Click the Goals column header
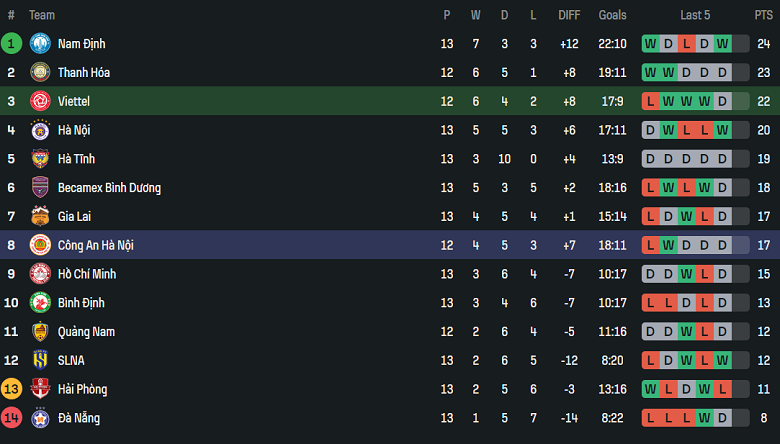Viewport: 780px width, 444px height. 612,15
